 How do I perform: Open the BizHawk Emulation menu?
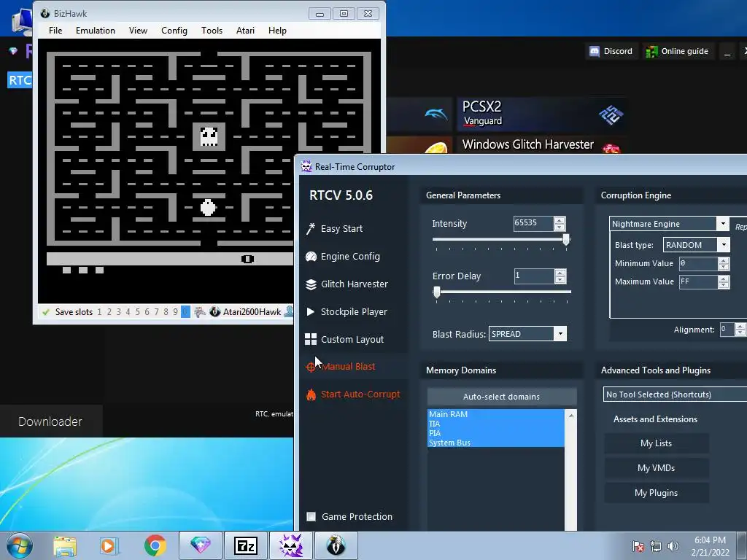pos(96,31)
